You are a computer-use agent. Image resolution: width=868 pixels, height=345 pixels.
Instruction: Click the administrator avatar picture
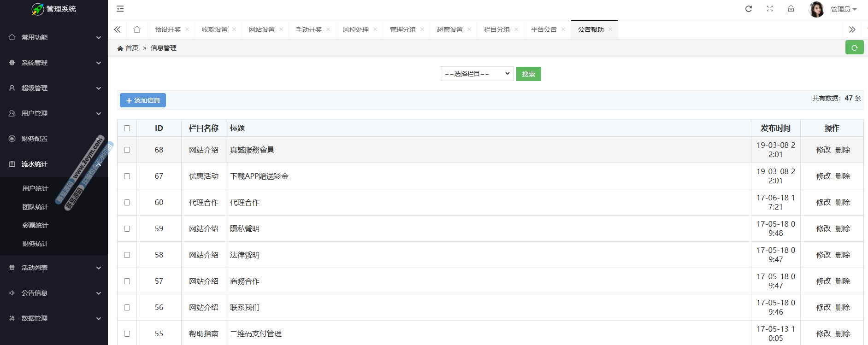pyautogui.click(x=816, y=9)
